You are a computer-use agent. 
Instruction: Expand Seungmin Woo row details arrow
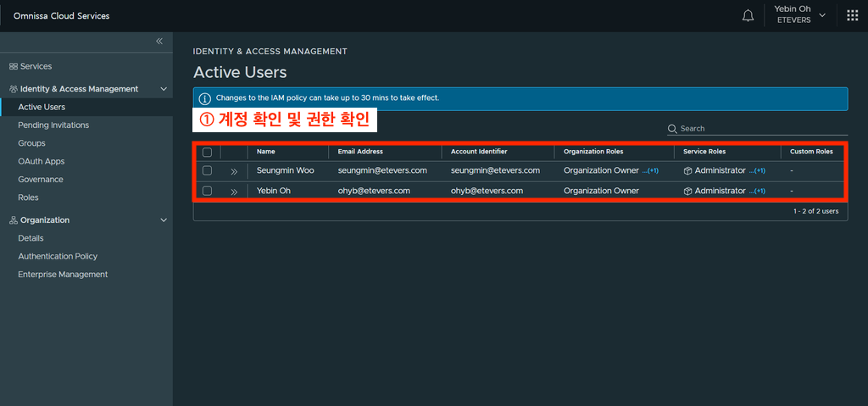(x=234, y=171)
